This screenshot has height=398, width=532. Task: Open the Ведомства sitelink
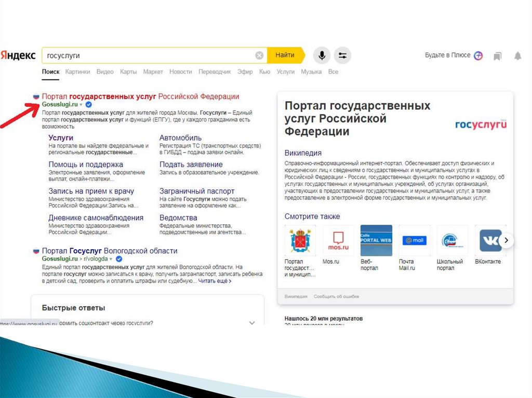(178, 217)
